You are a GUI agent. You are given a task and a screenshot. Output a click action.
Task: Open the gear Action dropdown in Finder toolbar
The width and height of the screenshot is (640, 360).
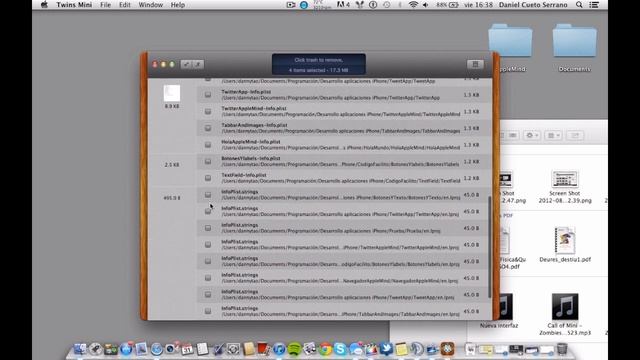[x=532, y=135]
